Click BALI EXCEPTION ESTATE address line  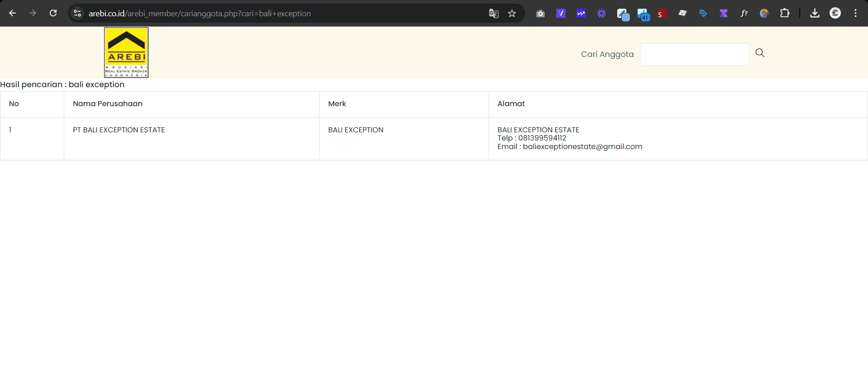(x=538, y=130)
